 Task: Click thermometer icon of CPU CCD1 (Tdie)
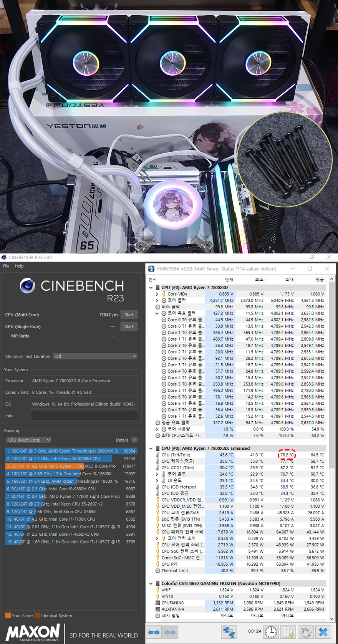click(157, 468)
